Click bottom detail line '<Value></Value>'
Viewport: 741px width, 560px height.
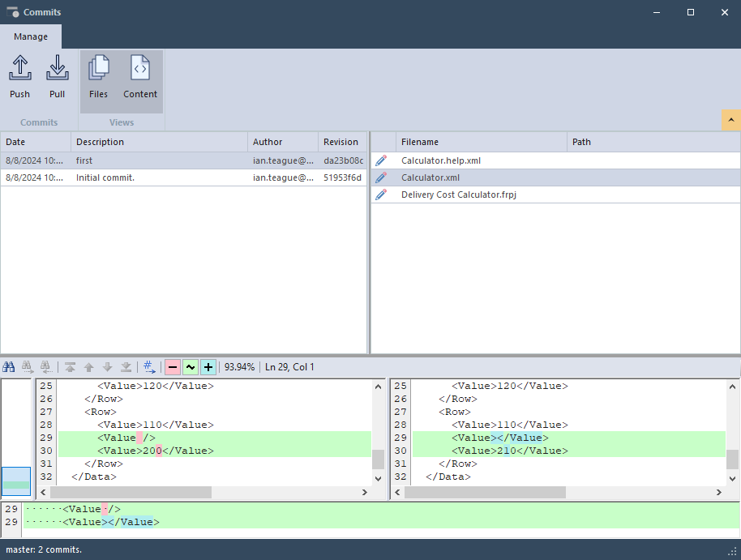pos(111,522)
